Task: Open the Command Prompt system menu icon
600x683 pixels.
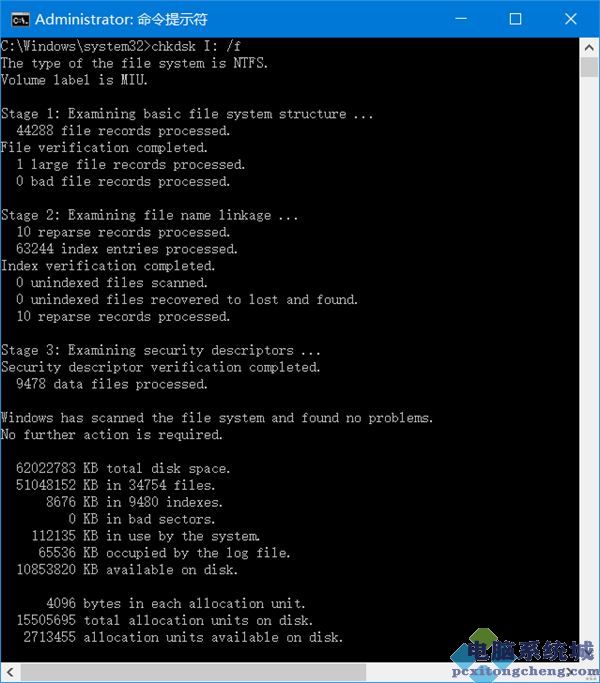Action: 20,20
